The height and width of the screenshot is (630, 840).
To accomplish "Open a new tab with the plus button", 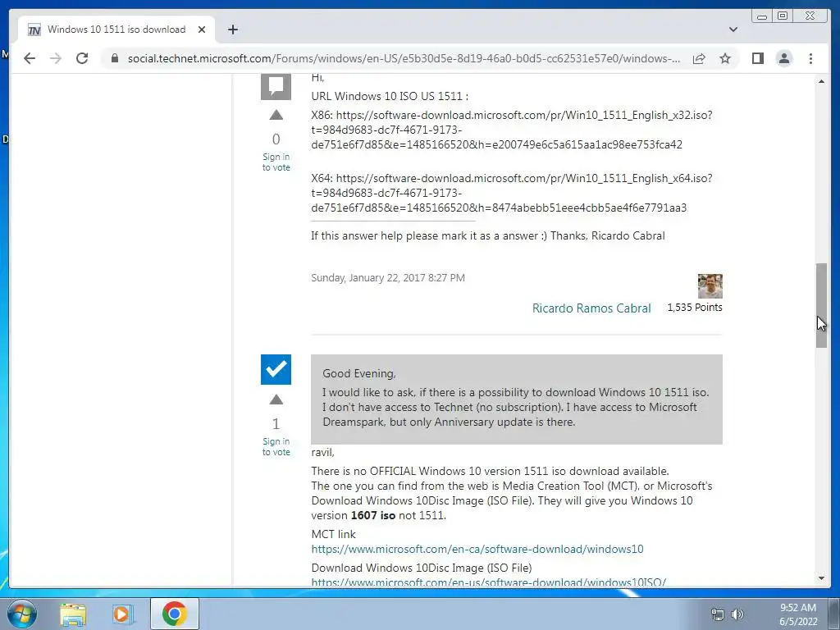I will coord(232,30).
